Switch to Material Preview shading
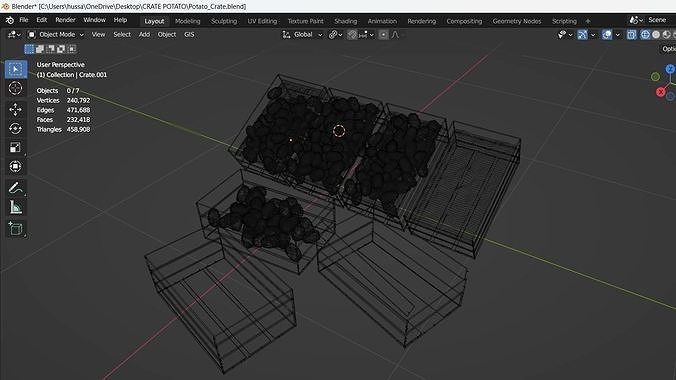 [x=667, y=35]
